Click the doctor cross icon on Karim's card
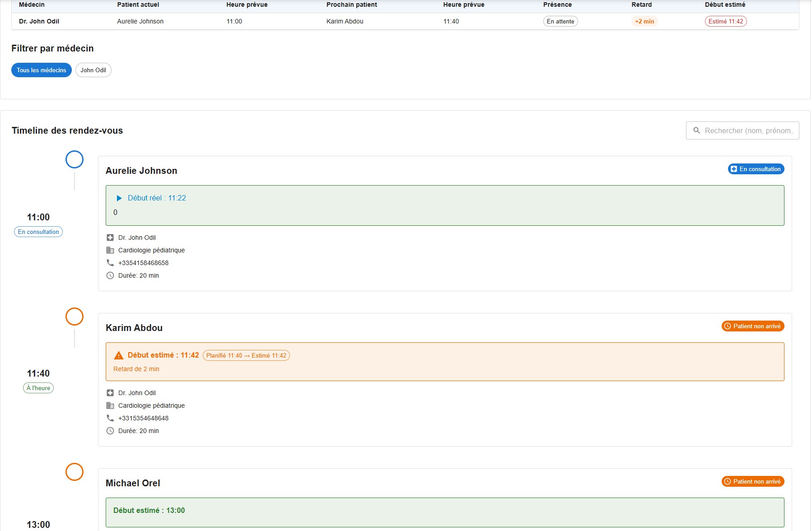This screenshot has width=812, height=531. point(110,393)
